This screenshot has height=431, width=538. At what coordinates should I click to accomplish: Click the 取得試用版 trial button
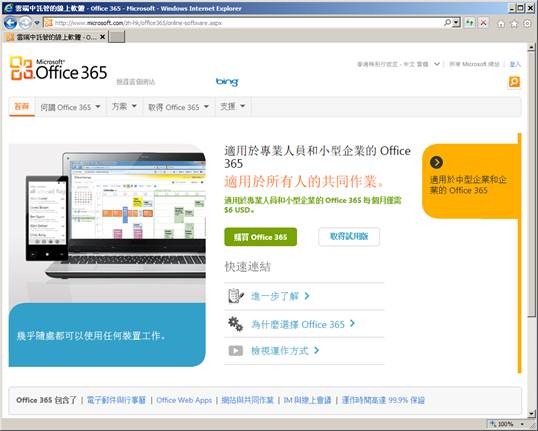tap(349, 236)
